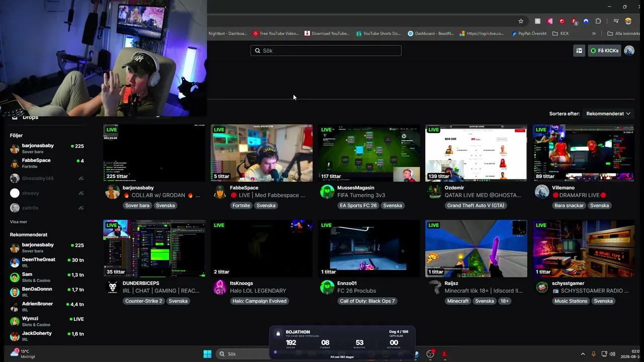Click schysstgamer channel avatar

click(x=542, y=287)
